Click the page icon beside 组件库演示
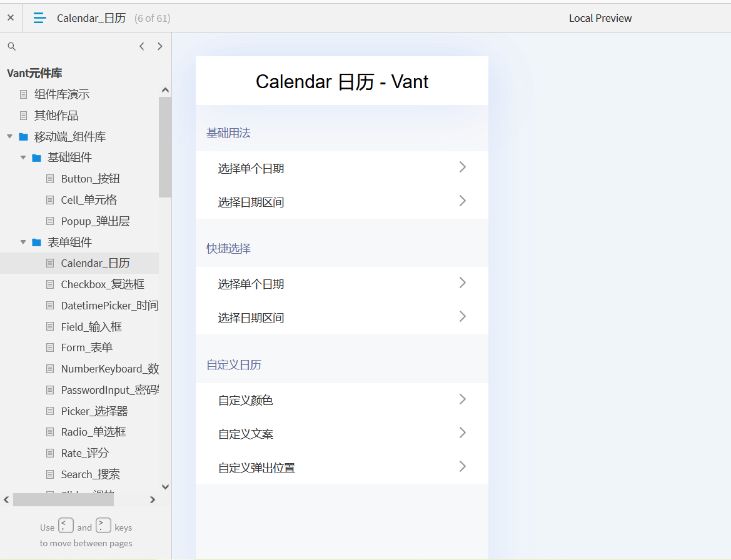 tap(23, 94)
